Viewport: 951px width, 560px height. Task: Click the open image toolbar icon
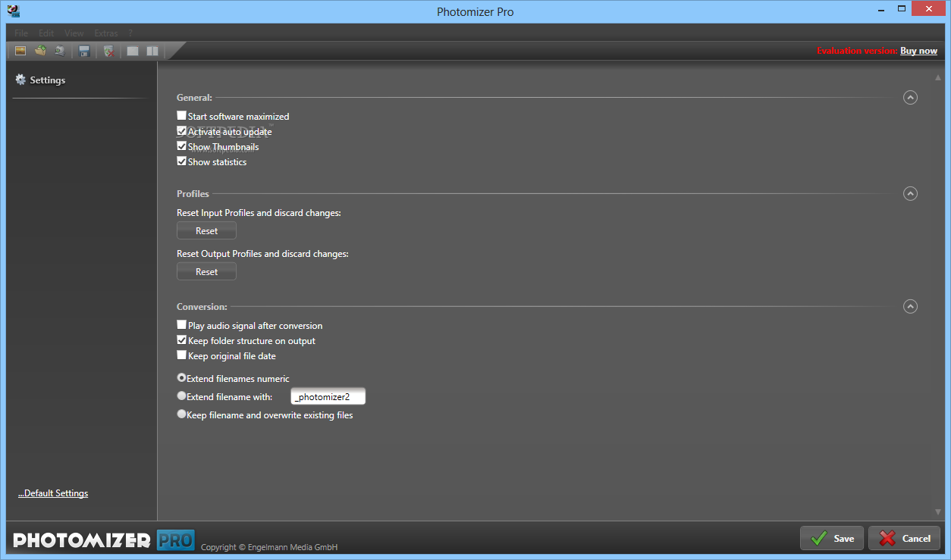20,51
